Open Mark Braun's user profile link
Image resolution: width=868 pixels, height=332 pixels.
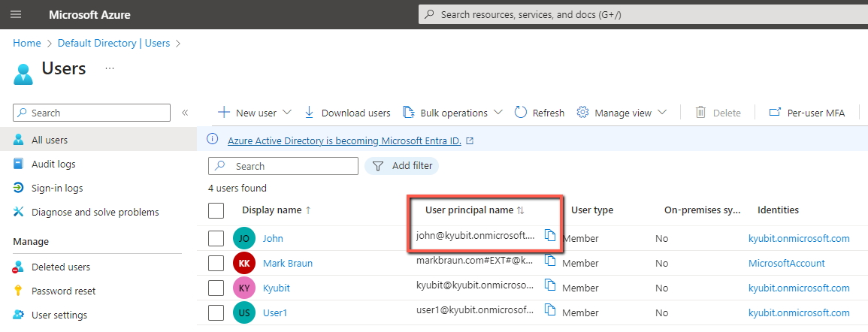(288, 264)
